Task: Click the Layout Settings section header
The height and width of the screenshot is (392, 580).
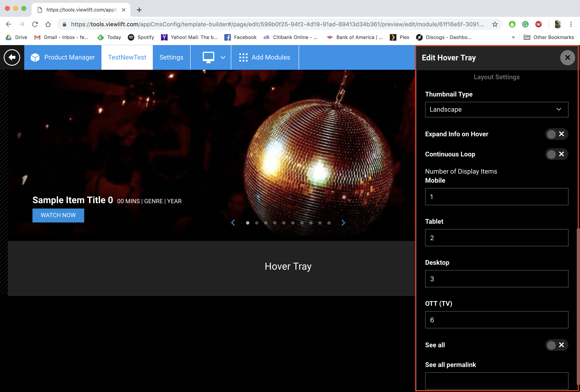Action: point(497,77)
